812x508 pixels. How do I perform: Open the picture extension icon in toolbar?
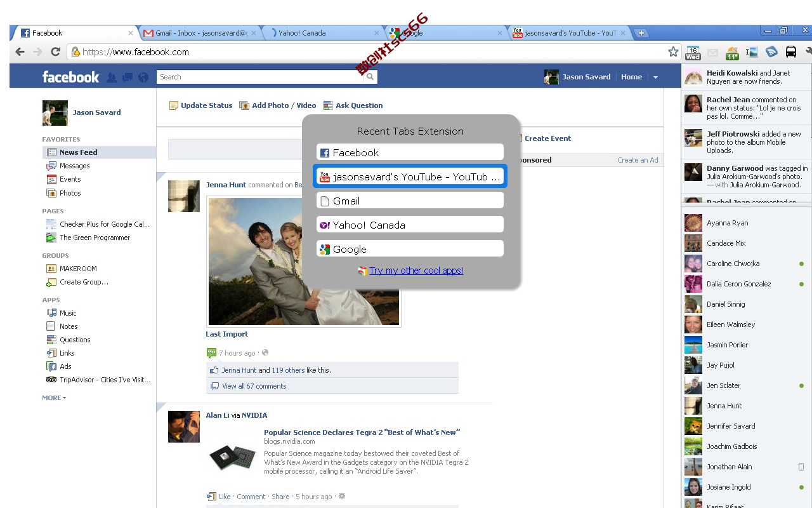(x=752, y=53)
